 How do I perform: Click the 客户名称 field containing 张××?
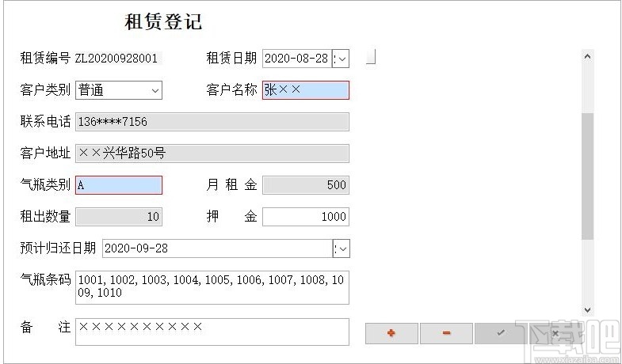click(305, 90)
